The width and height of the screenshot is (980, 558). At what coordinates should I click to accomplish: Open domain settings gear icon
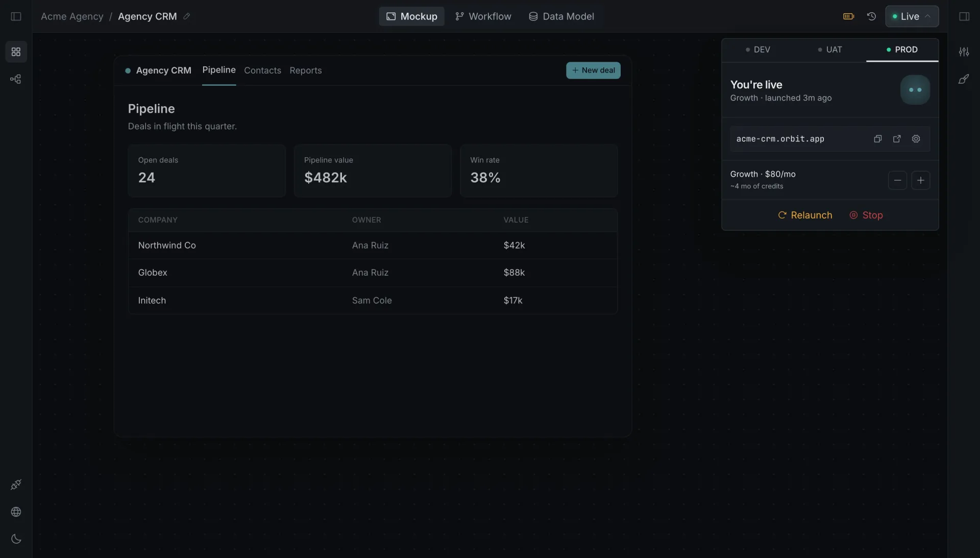(916, 139)
